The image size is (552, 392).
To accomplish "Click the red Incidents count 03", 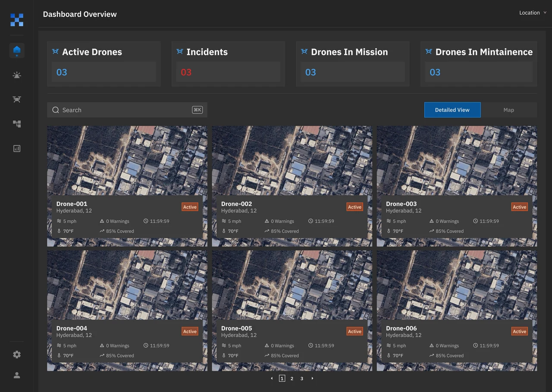I will 186,72.
